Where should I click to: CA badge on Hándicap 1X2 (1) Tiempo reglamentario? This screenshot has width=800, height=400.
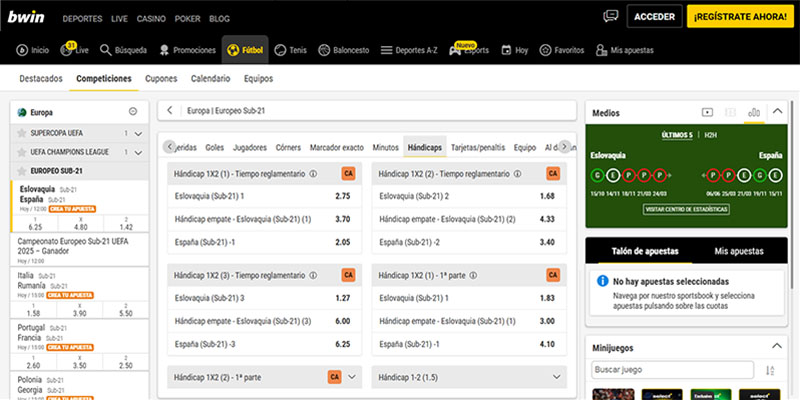pos(348,173)
